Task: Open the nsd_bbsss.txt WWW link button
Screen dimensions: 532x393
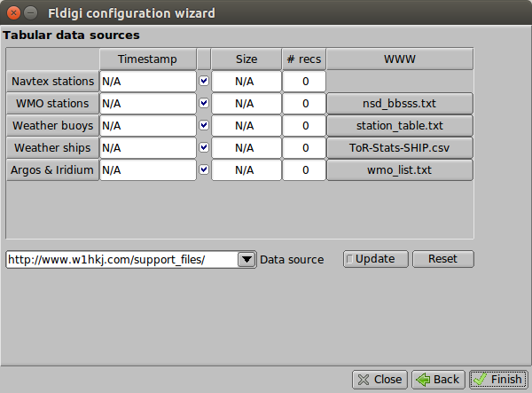Action: [x=399, y=104]
